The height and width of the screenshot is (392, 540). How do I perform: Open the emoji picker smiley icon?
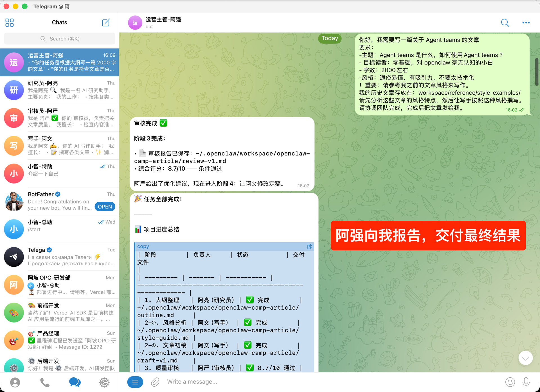tap(510, 382)
